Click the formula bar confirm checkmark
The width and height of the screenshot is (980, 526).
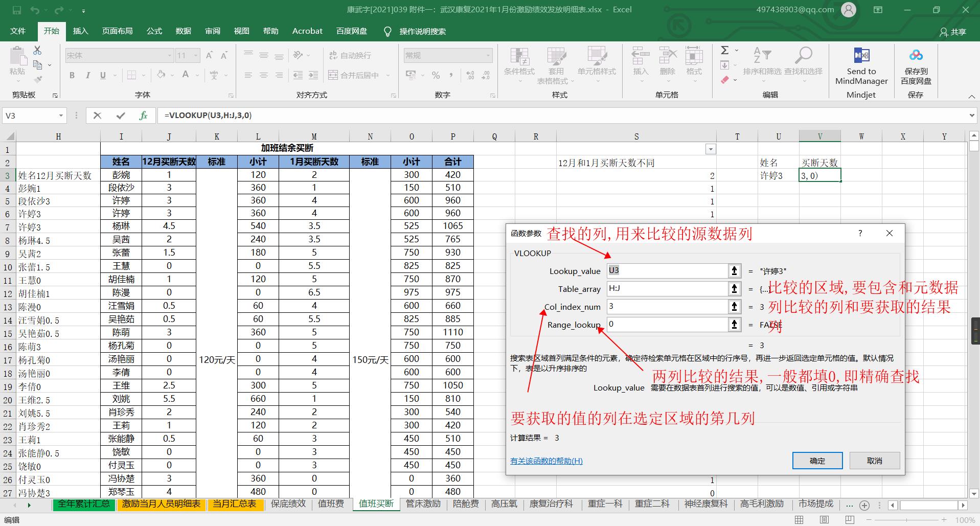coord(121,116)
